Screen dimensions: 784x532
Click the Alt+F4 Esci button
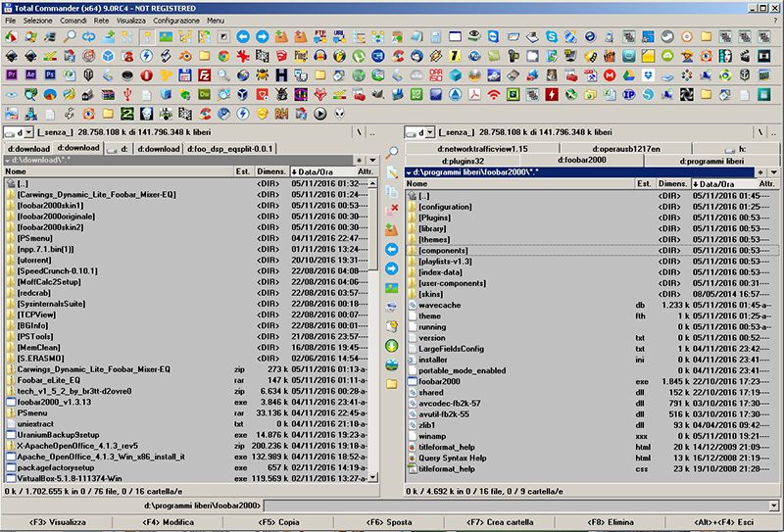pyautogui.click(x=724, y=522)
